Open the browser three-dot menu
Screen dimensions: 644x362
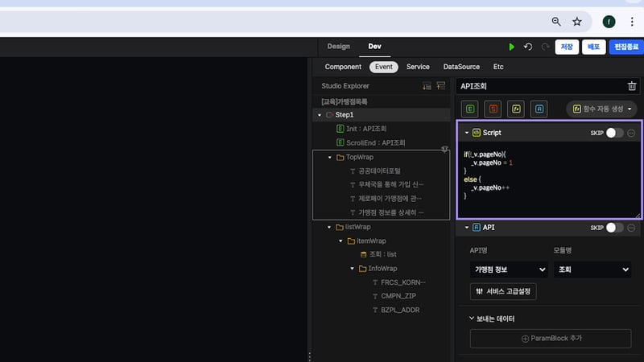[632, 22]
